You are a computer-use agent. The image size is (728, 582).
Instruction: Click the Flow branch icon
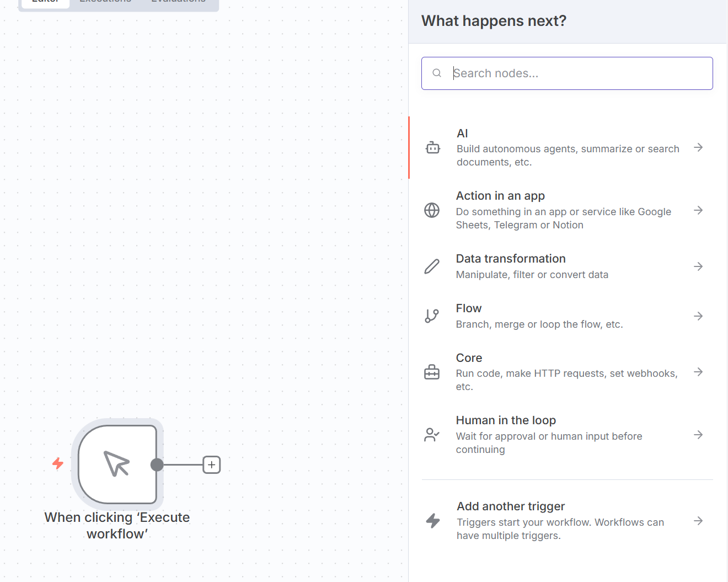[x=432, y=316]
